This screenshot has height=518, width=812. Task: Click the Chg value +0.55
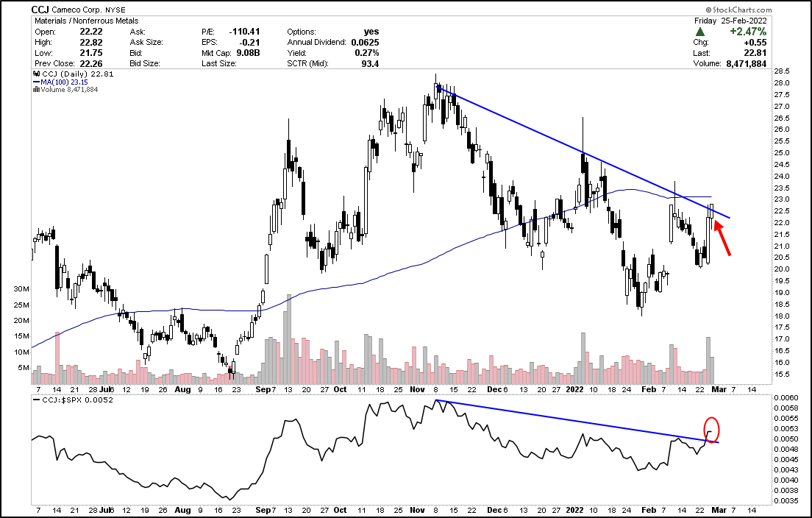coord(755,43)
